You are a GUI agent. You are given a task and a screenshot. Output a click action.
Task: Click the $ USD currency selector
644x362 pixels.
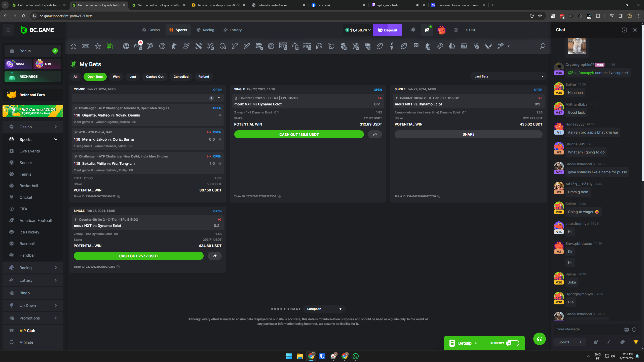click(471, 30)
